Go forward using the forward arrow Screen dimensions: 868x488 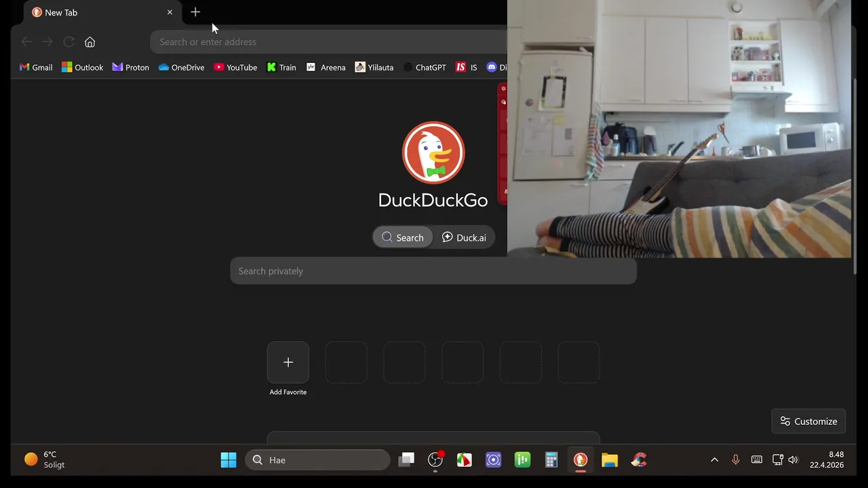tap(47, 42)
